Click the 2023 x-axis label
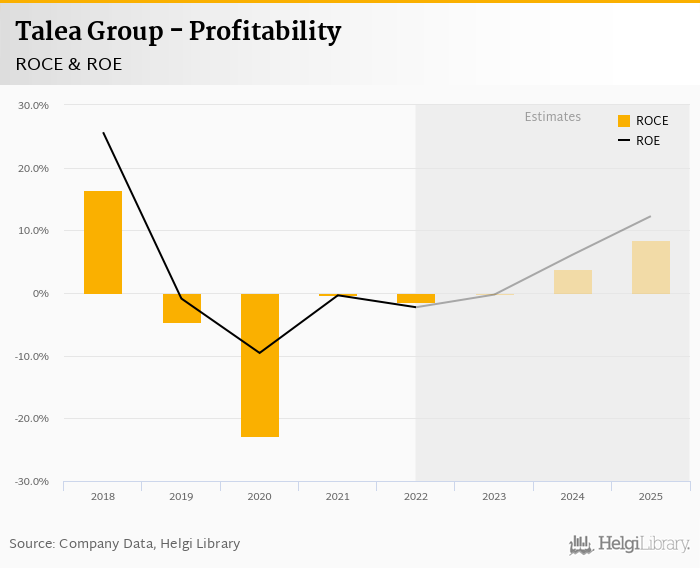 click(494, 496)
